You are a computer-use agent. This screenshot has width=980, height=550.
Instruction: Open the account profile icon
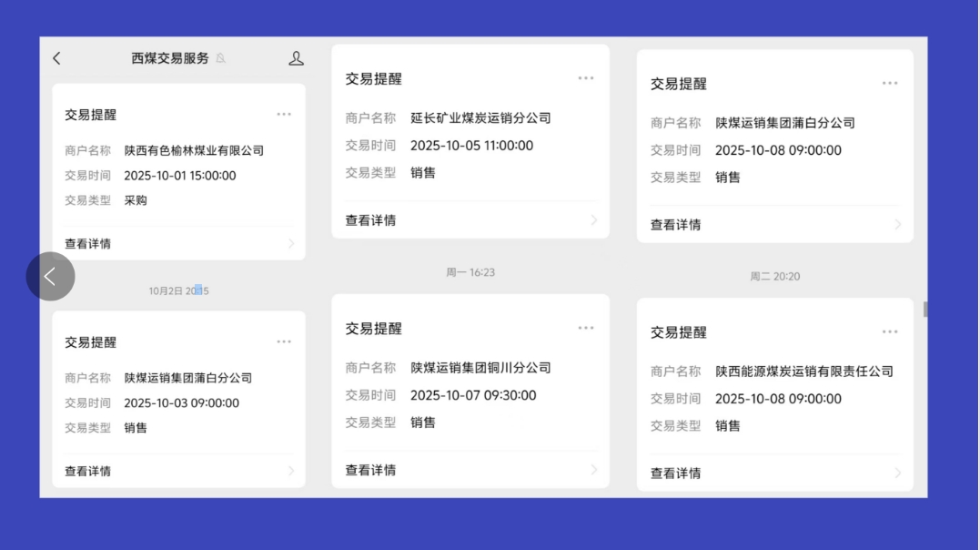click(296, 58)
